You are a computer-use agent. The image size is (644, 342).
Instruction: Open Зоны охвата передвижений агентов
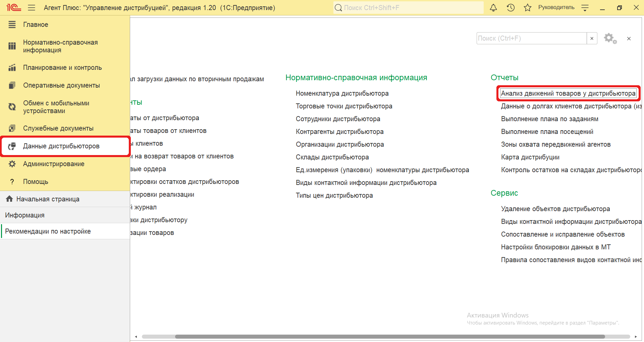coord(556,144)
